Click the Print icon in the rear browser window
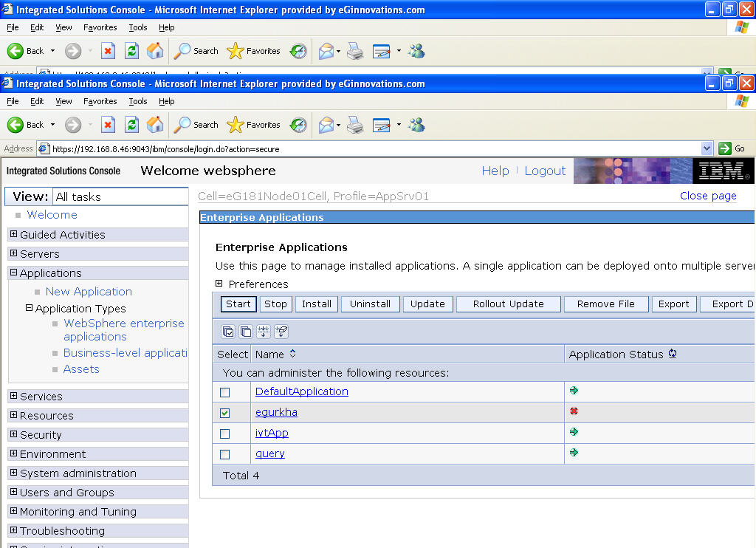 (355, 51)
